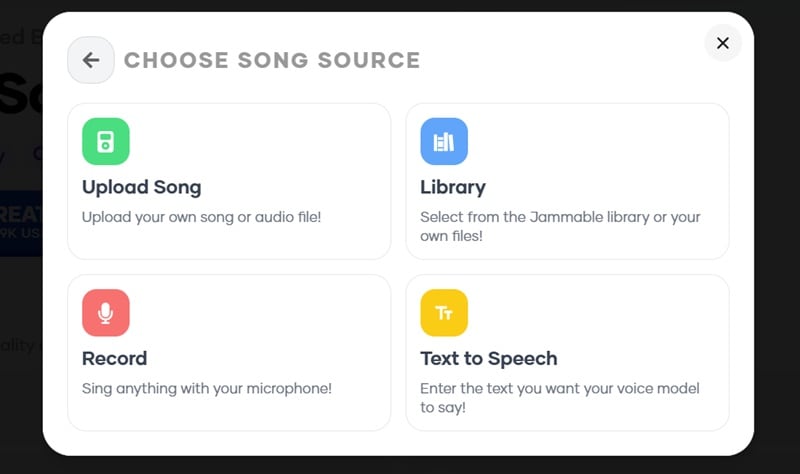Pick the "Text to Speech" heading
The image size is (800, 474).
[488, 358]
